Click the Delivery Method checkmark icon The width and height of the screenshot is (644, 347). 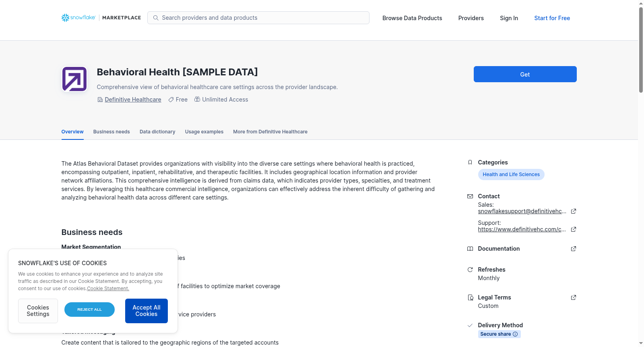point(470,325)
